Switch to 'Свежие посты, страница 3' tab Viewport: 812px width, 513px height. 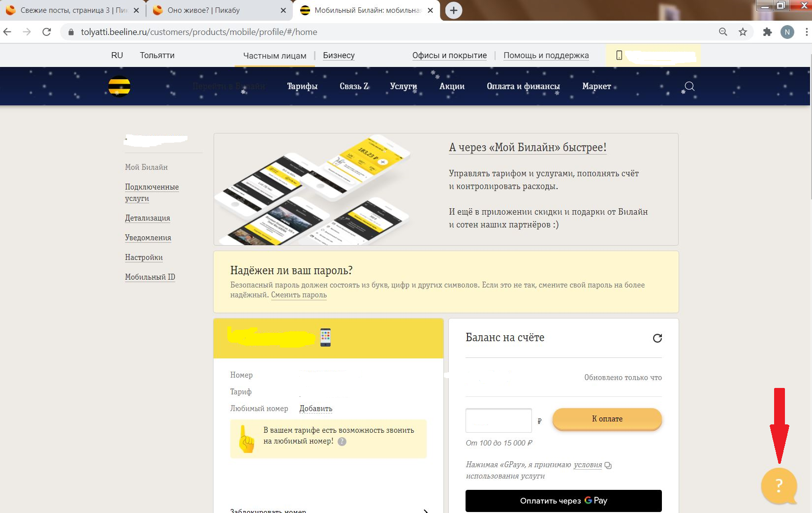coord(73,10)
